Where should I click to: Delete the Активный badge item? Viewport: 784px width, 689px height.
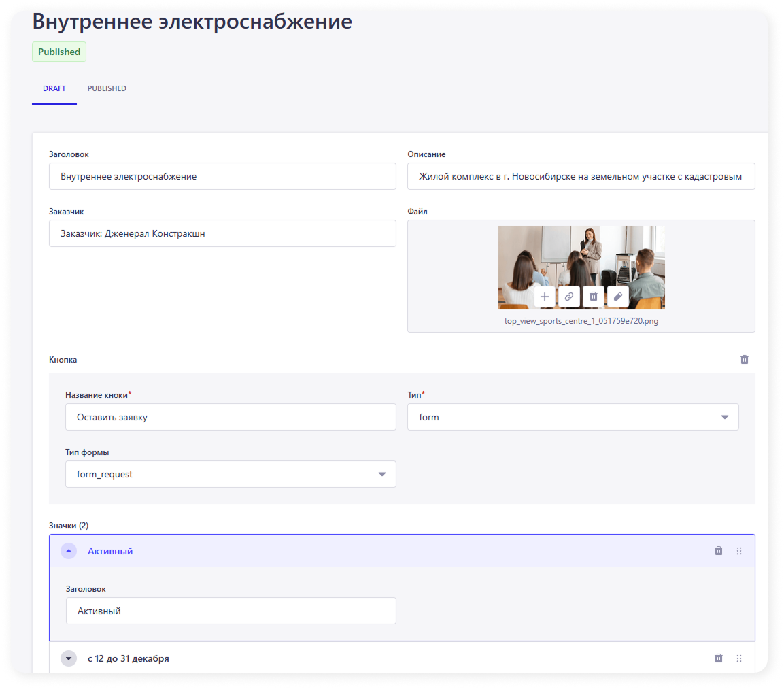[719, 551]
